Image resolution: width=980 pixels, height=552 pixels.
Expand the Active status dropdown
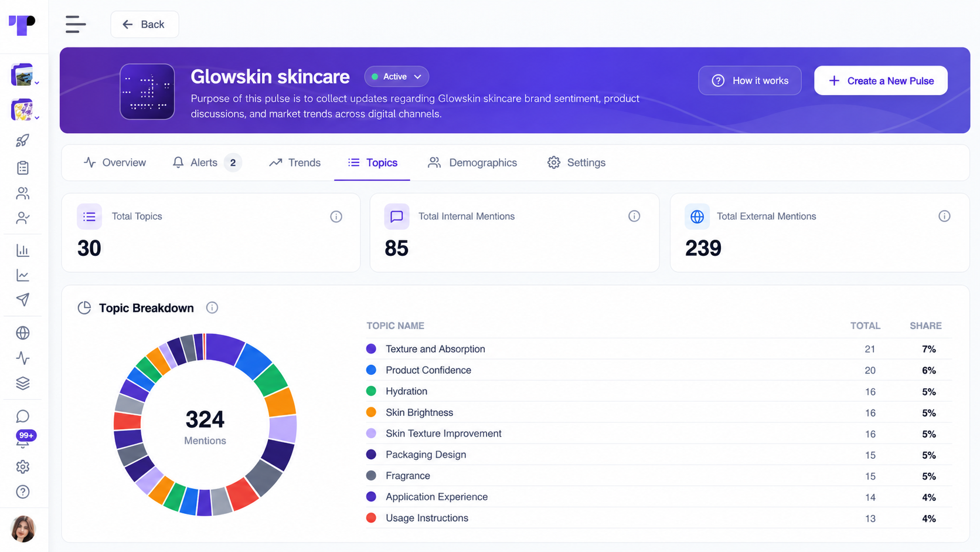[397, 77]
